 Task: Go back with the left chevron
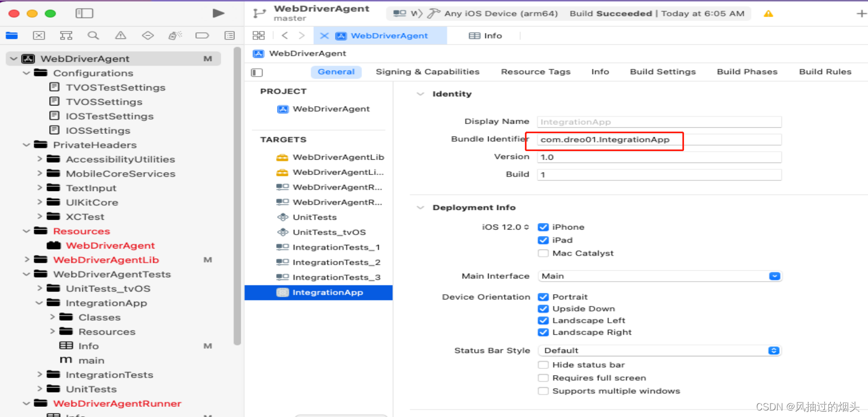[285, 36]
